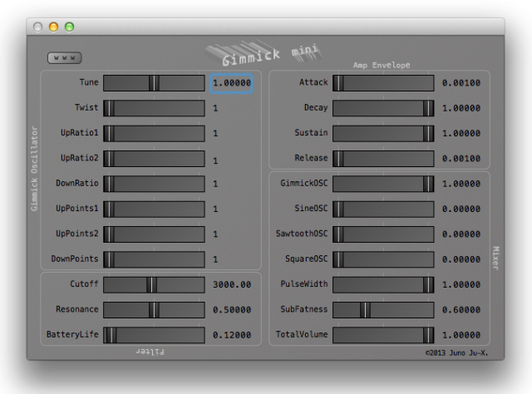Screen dimensions: 532x394
Task: Click the Tune value field 1.00000
Action: coord(231,83)
